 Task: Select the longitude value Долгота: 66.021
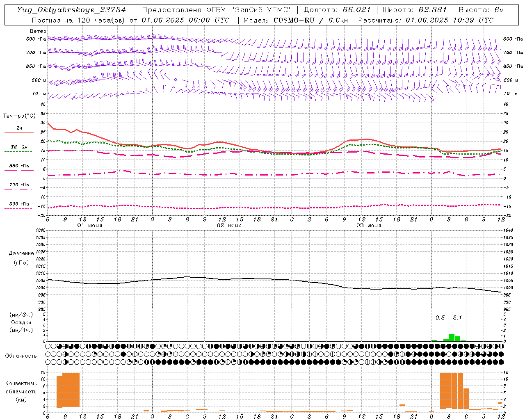click(337, 10)
